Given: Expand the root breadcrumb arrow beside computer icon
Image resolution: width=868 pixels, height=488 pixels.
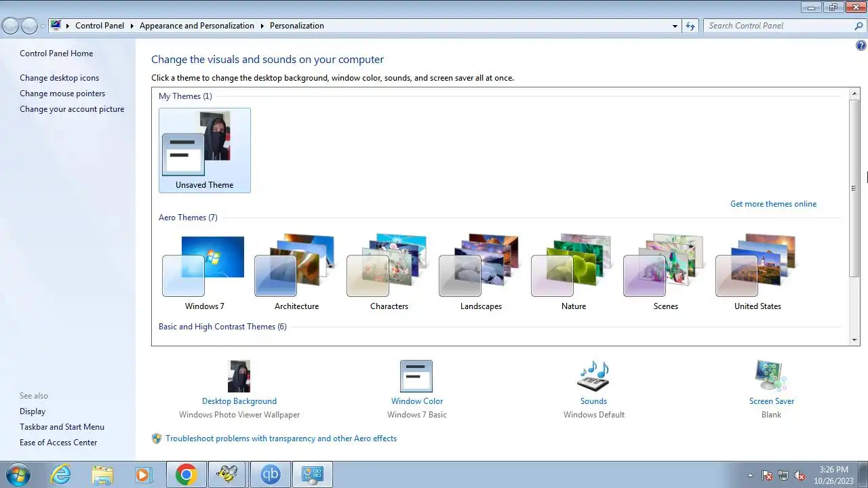Looking at the screenshot, I should coord(68,26).
